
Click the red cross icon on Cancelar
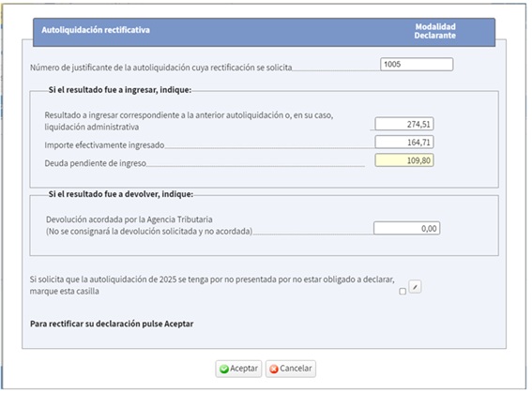(x=274, y=369)
